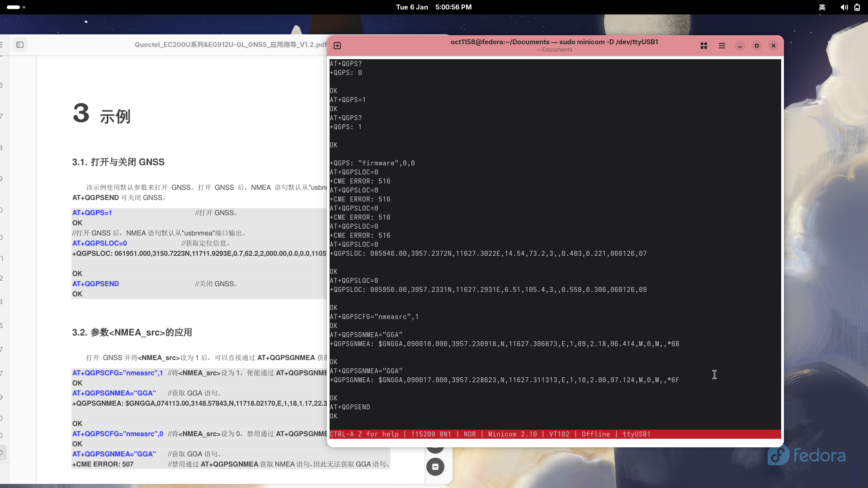868x488 pixels.
Task: Click the AT+QGPSCFG="nmeasrc",1 command link
Action: [118, 373]
